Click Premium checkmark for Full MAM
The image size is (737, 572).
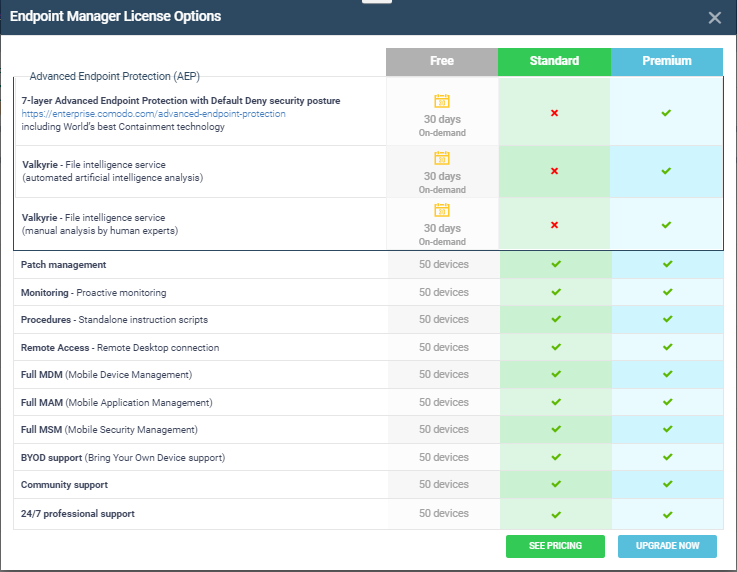668,402
